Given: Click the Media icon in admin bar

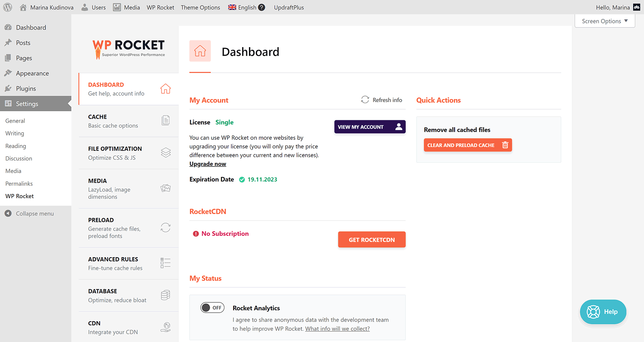Looking at the screenshot, I should [x=117, y=7].
